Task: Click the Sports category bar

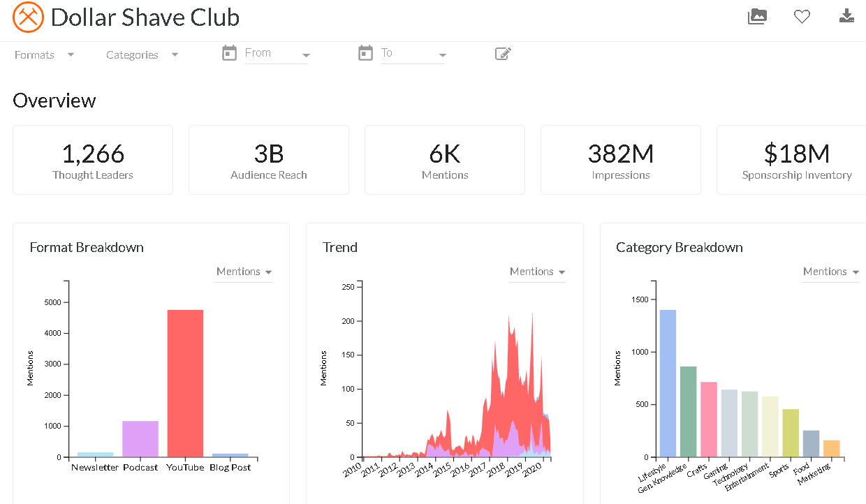Action: point(791,433)
